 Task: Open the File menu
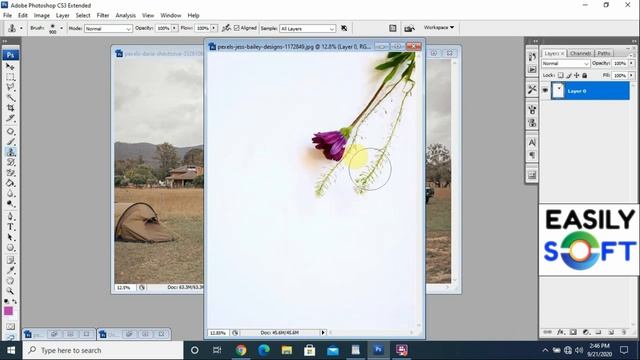pos(7,16)
